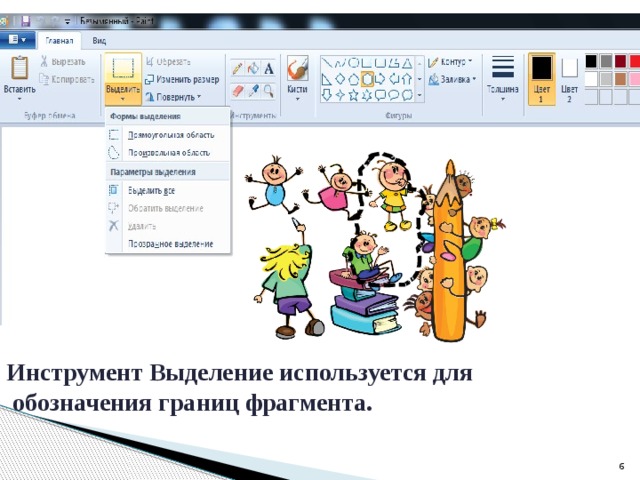Viewport: 640px width, 480px height.
Task: Pick the brown color swatch
Action: tap(620, 79)
